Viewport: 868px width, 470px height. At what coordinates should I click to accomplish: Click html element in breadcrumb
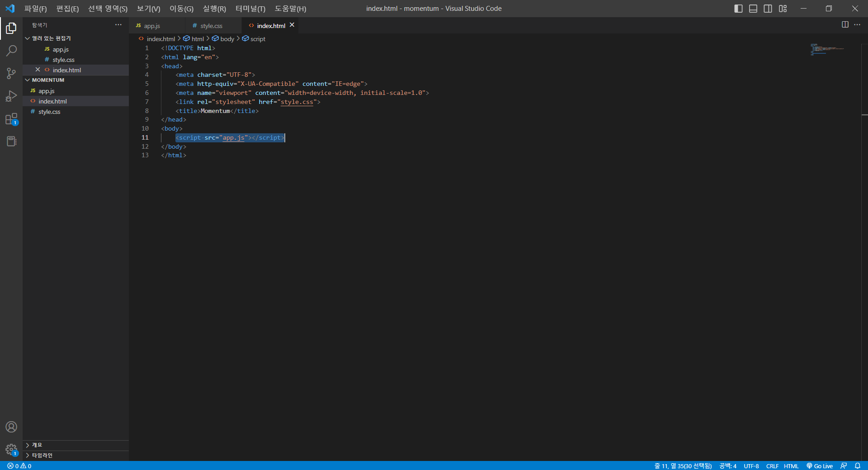(193, 39)
